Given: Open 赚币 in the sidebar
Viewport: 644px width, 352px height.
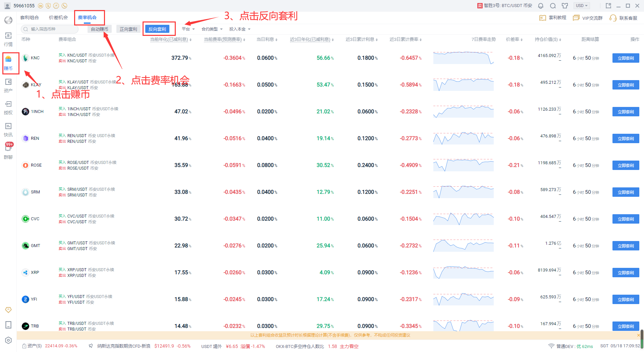Looking at the screenshot, I should [x=8, y=63].
